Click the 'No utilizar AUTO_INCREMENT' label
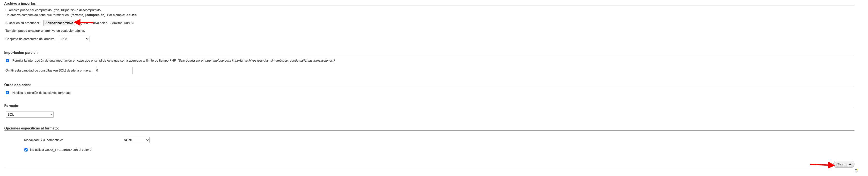 [x=61, y=150]
